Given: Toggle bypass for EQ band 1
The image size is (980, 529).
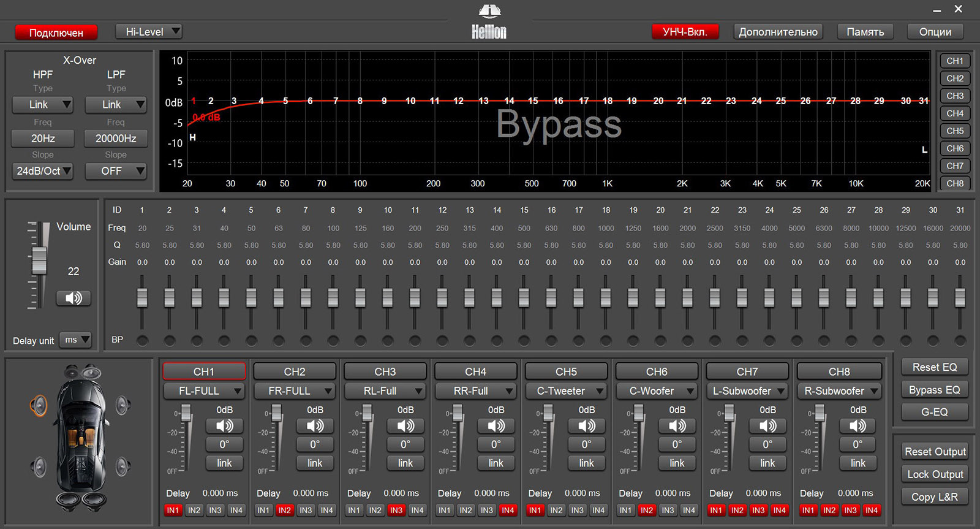Looking at the screenshot, I should point(142,340).
